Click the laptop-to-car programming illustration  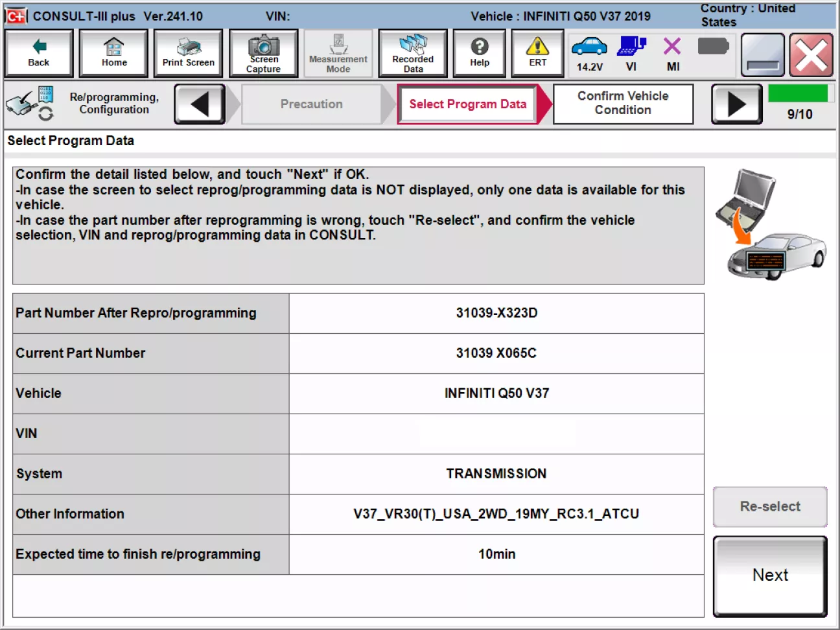[x=770, y=224]
